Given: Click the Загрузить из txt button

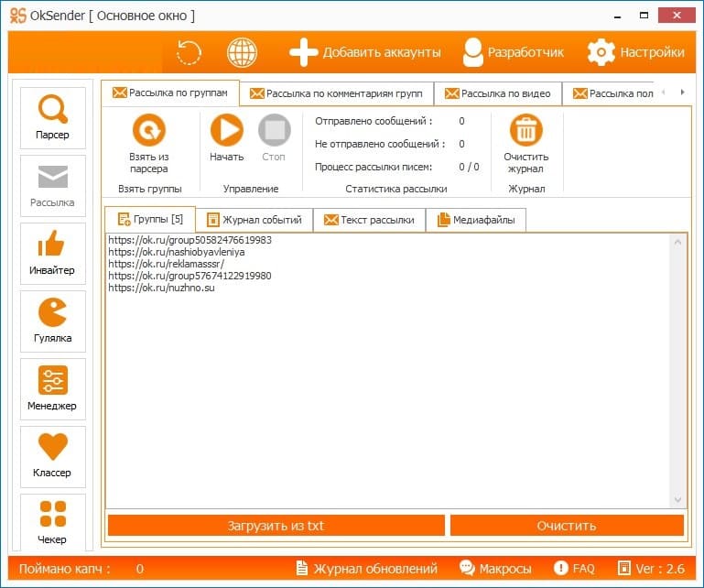Looking at the screenshot, I should click(276, 526).
